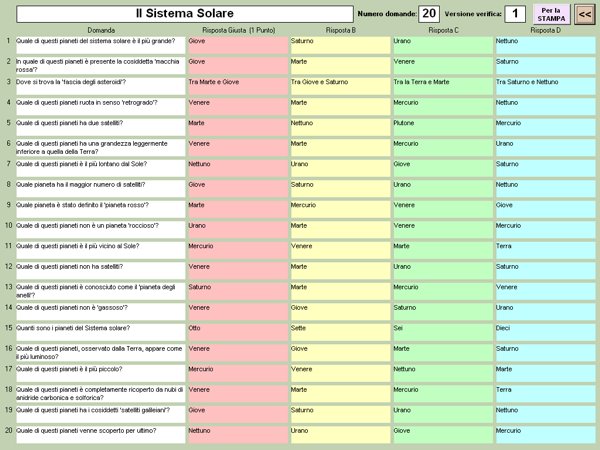The width and height of the screenshot is (600, 450).
Task: Click 'Saturno' answer B in question 8
Action: (340, 189)
